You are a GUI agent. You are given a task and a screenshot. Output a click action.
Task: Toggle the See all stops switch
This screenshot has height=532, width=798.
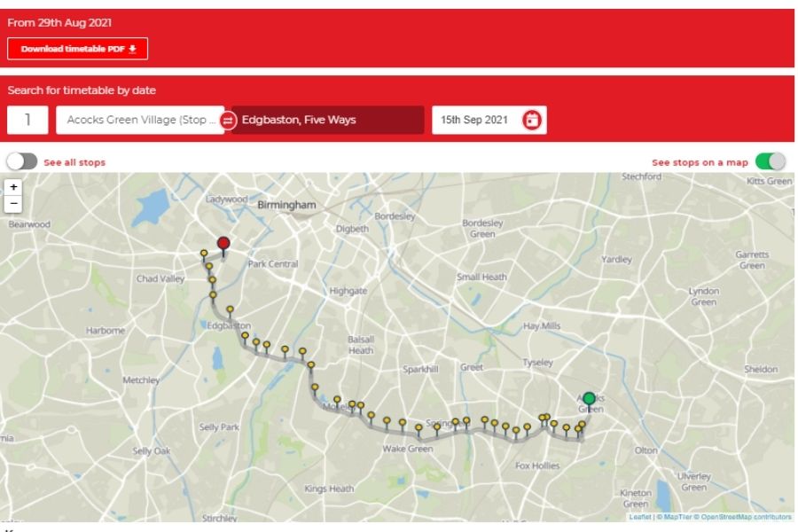(22, 161)
